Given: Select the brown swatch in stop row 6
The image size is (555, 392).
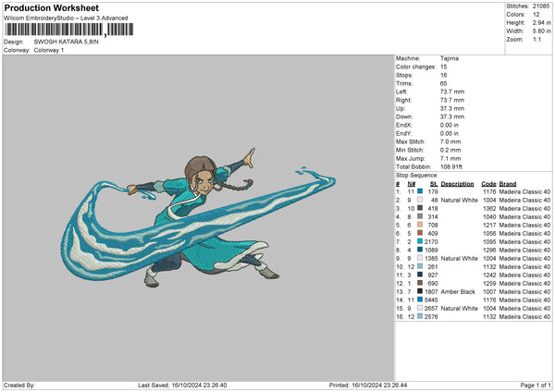Looking at the screenshot, I should click(x=420, y=233).
